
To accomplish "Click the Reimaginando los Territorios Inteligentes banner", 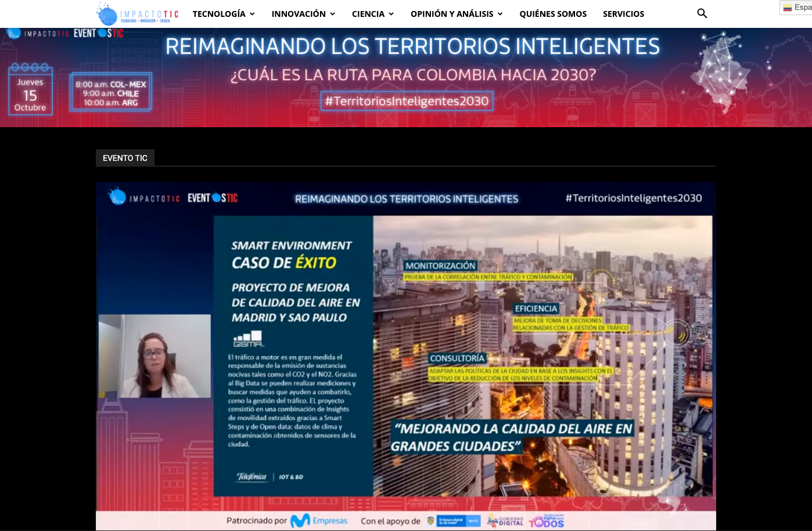I will click(412, 46).
